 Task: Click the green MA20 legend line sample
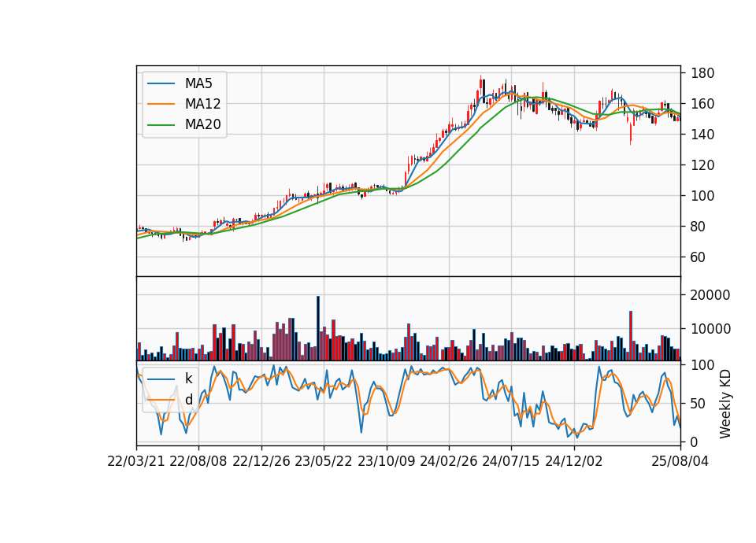click(x=161, y=125)
